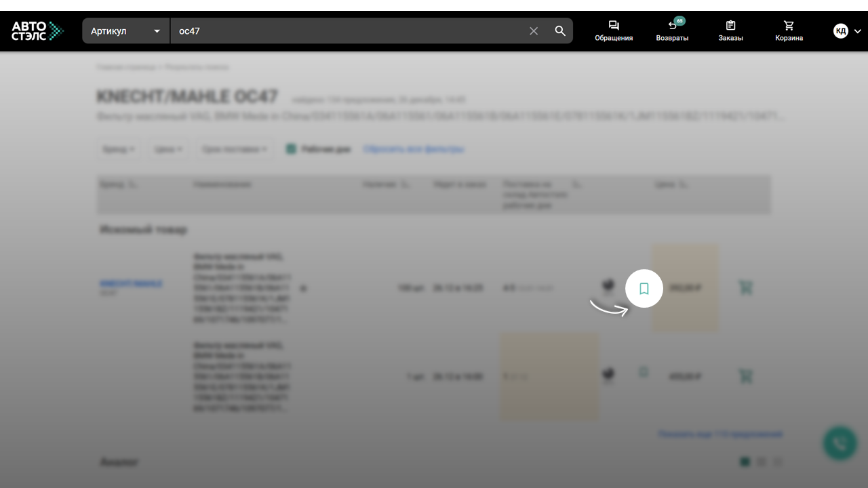This screenshot has height=488, width=868.
Task: Click the Показать ещё предложений link
Action: point(720,434)
